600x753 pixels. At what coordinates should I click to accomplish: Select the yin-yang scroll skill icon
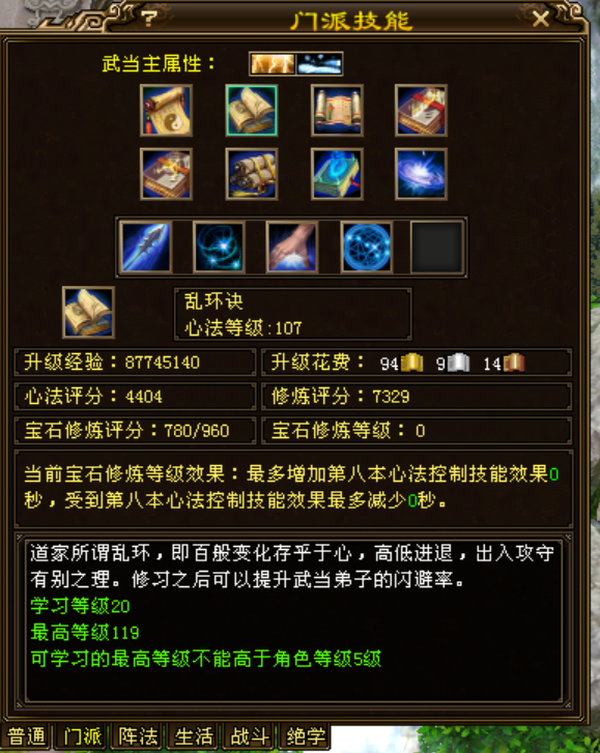[166, 110]
